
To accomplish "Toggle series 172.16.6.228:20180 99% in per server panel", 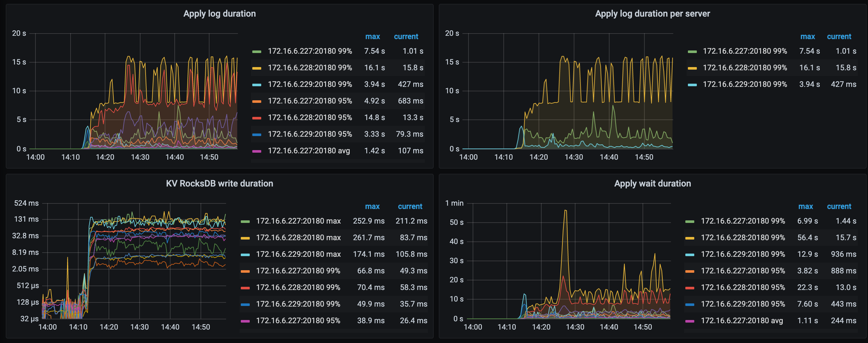I will [745, 67].
